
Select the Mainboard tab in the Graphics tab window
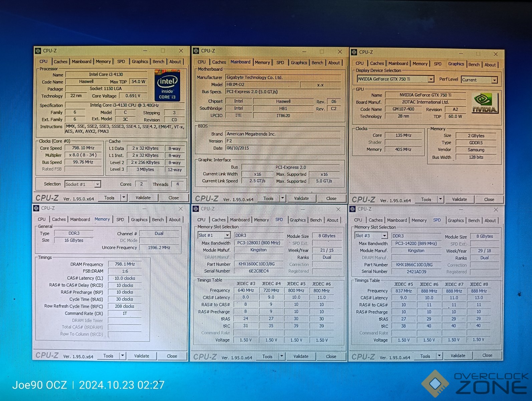tap(398, 63)
